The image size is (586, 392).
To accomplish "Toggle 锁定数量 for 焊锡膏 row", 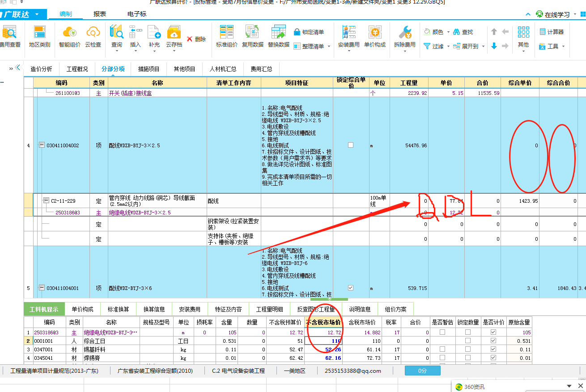I will tap(467, 358).
